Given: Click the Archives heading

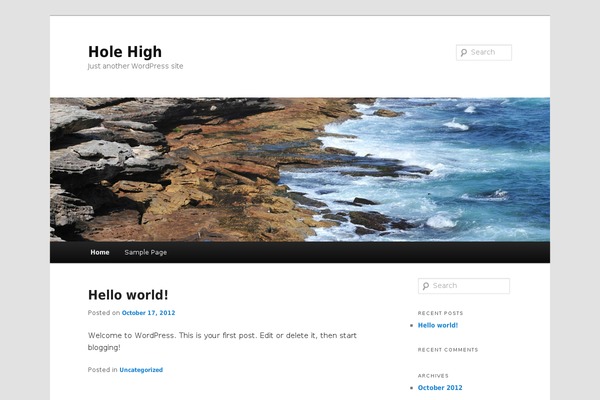Looking at the screenshot, I should 433,376.
